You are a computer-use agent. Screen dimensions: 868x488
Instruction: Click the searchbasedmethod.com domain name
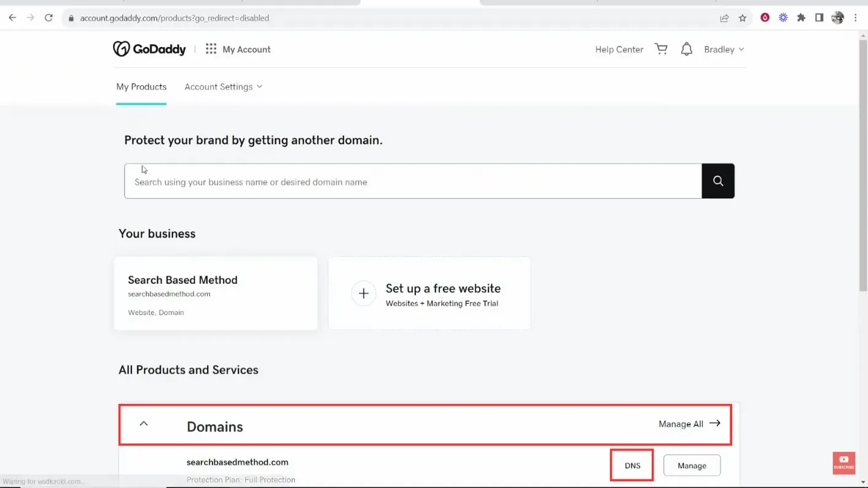click(x=237, y=462)
